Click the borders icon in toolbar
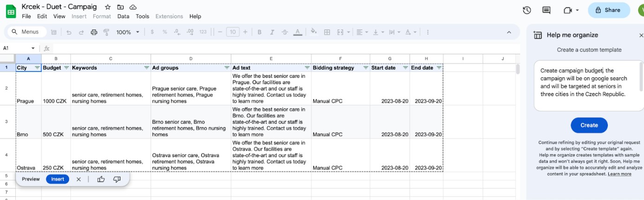This screenshot has height=200, width=644. 327,32
